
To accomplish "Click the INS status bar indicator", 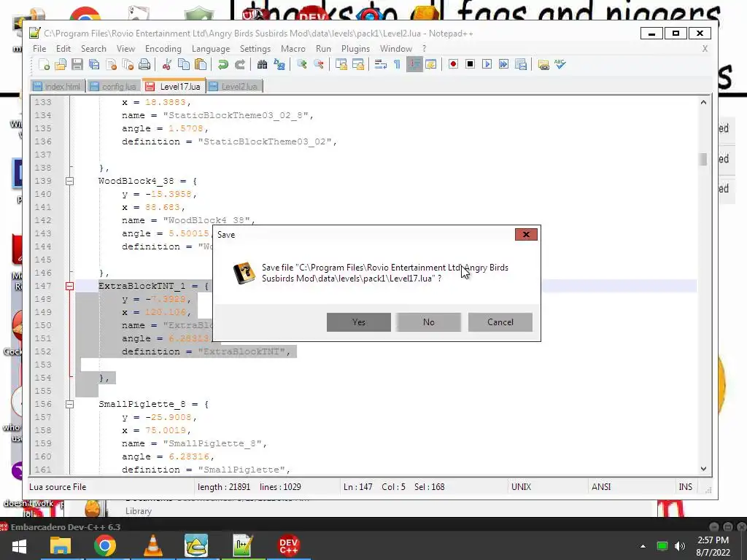I will pos(686,486).
